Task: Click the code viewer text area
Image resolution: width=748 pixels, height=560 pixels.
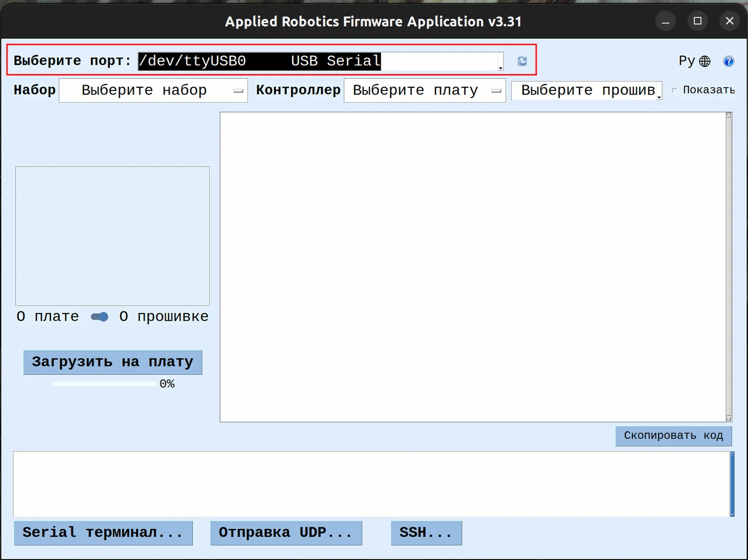Action: click(x=473, y=267)
